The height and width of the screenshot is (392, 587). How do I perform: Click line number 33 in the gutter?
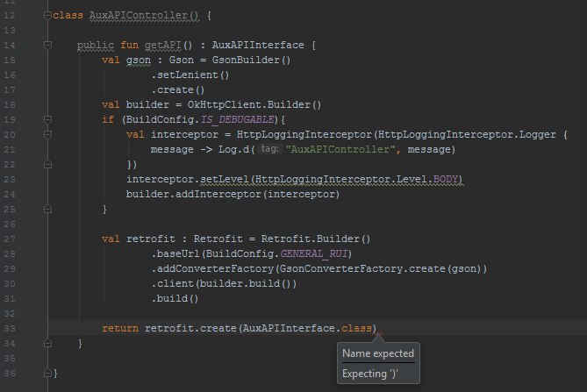[10, 328]
